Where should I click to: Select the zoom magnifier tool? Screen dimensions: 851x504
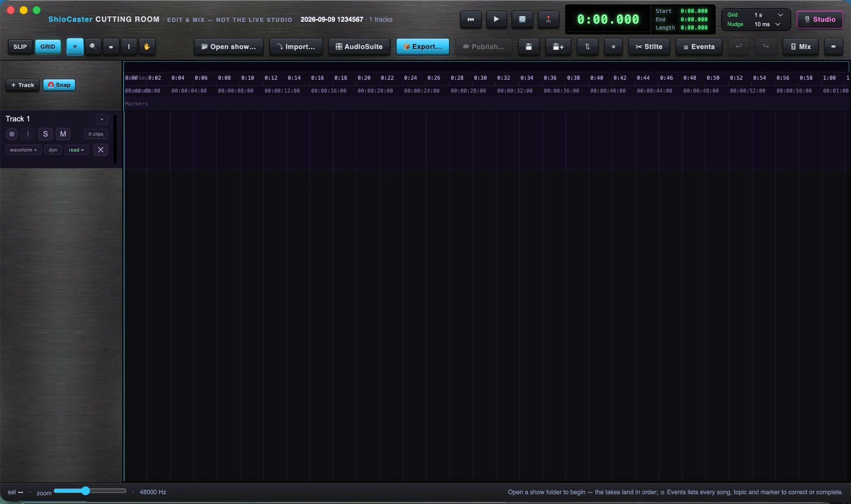coord(93,47)
